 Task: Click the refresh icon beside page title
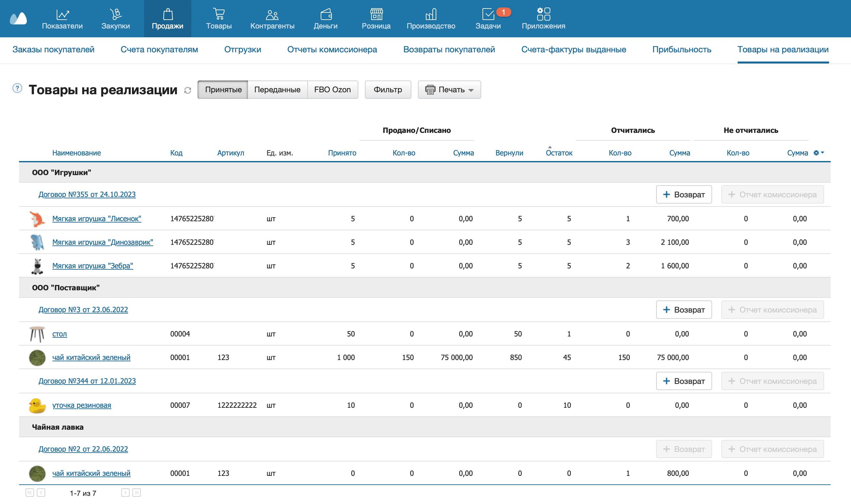(188, 90)
